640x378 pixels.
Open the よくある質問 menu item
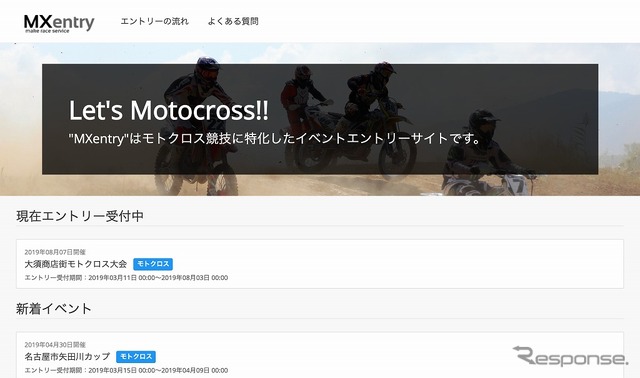pos(233,21)
